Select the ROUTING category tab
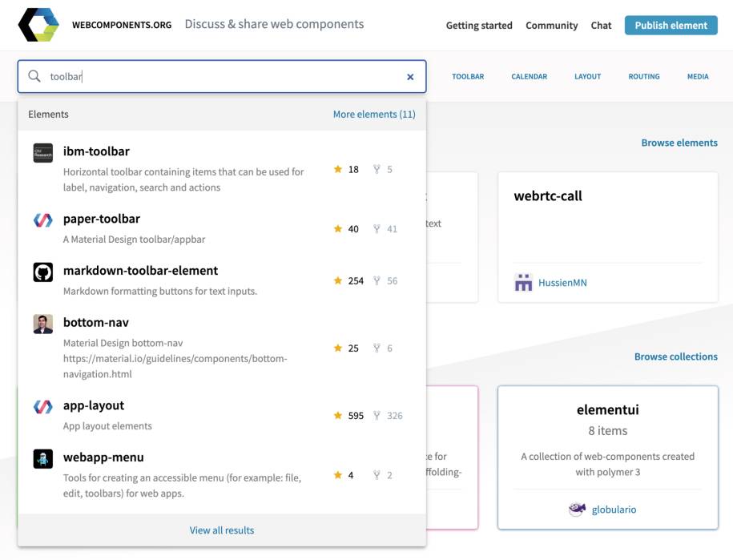The image size is (733, 560). (644, 76)
